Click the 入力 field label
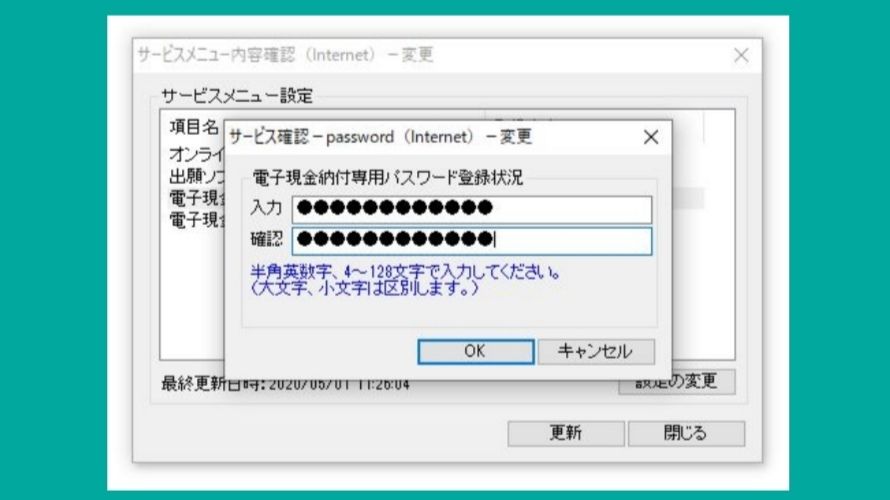Image resolution: width=890 pixels, height=500 pixels. [266, 208]
